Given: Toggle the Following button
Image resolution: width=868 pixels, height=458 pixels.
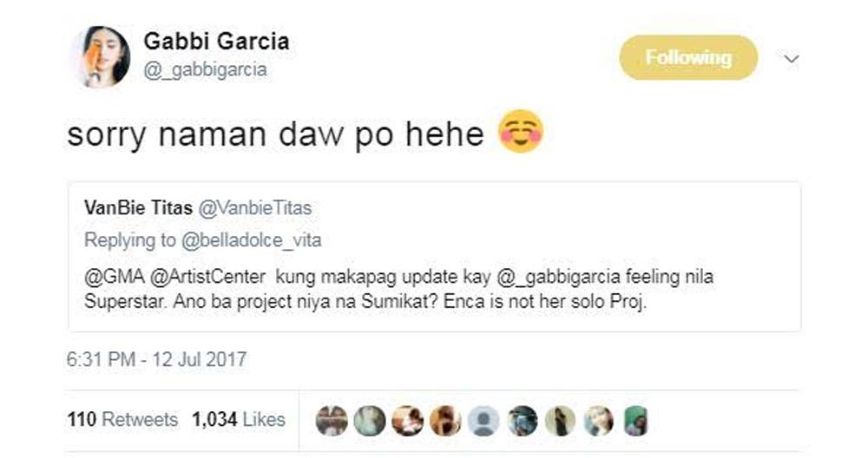Looking at the screenshot, I should [688, 57].
